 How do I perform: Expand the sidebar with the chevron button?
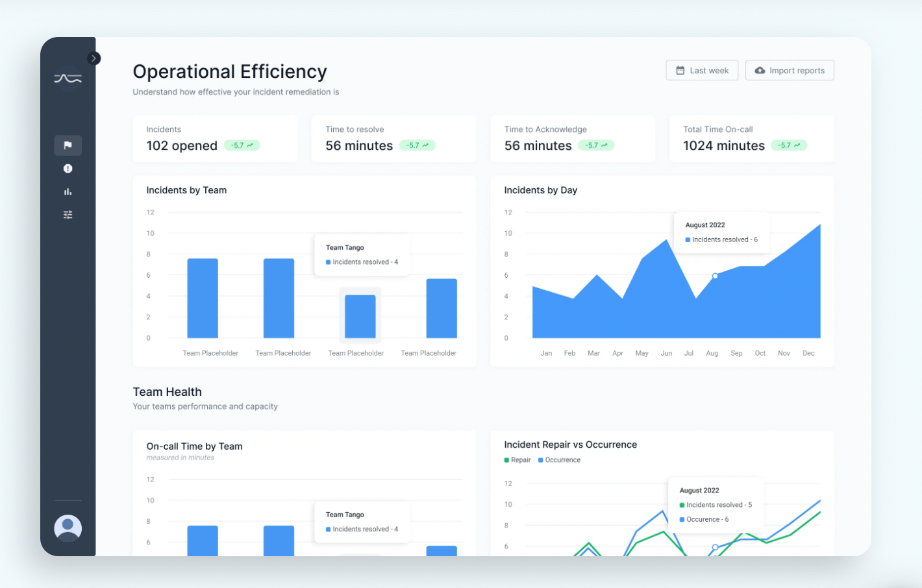pos(94,58)
